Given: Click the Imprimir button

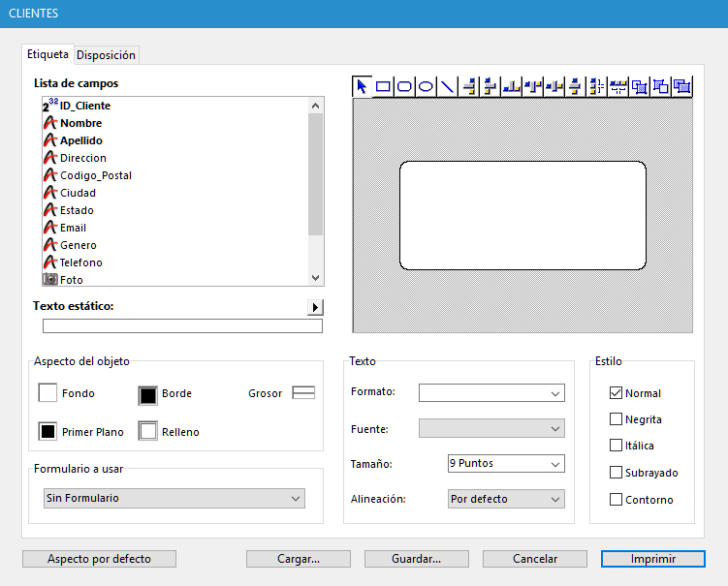Looking at the screenshot, I should (x=652, y=559).
